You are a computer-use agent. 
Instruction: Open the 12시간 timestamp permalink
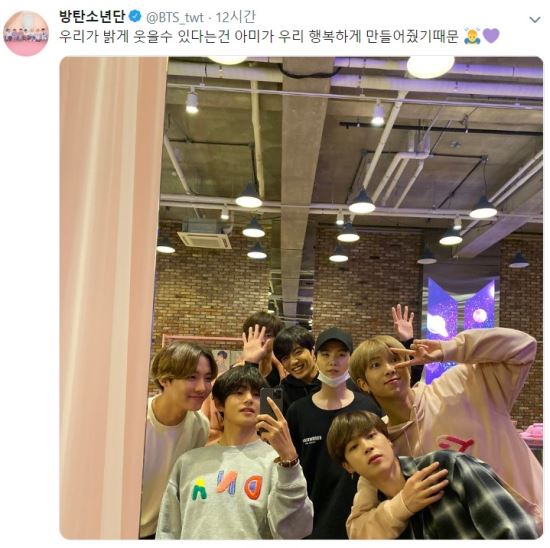pos(235,17)
